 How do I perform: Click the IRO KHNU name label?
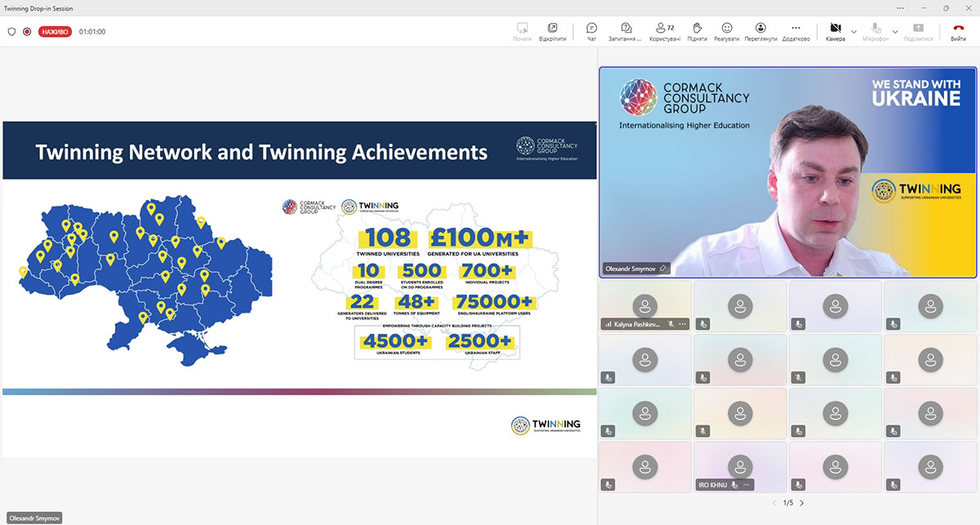coord(712,485)
